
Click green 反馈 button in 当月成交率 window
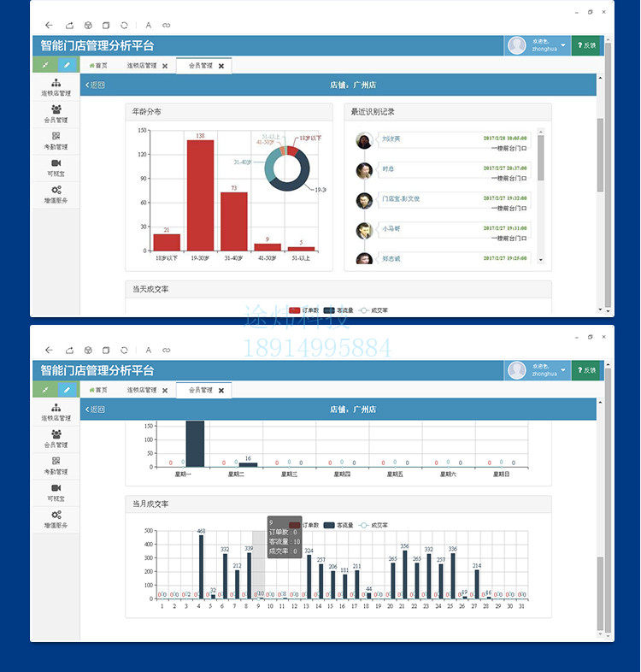coord(587,370)
